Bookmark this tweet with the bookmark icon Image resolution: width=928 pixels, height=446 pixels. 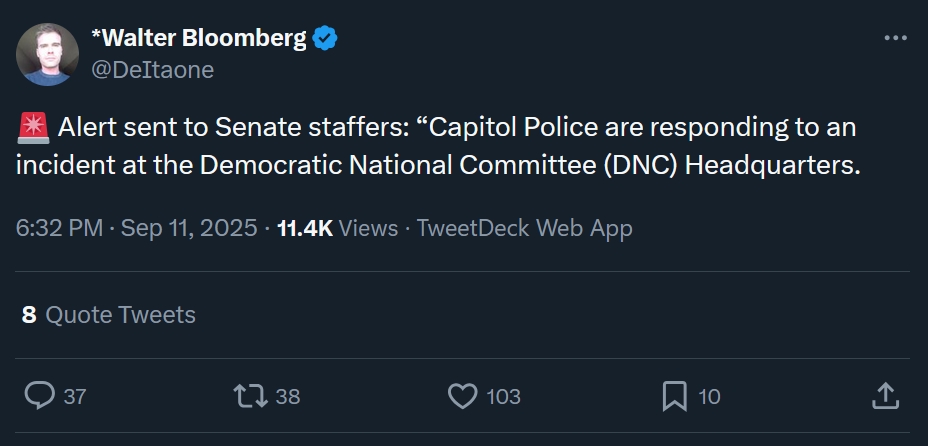coord(674,396)
